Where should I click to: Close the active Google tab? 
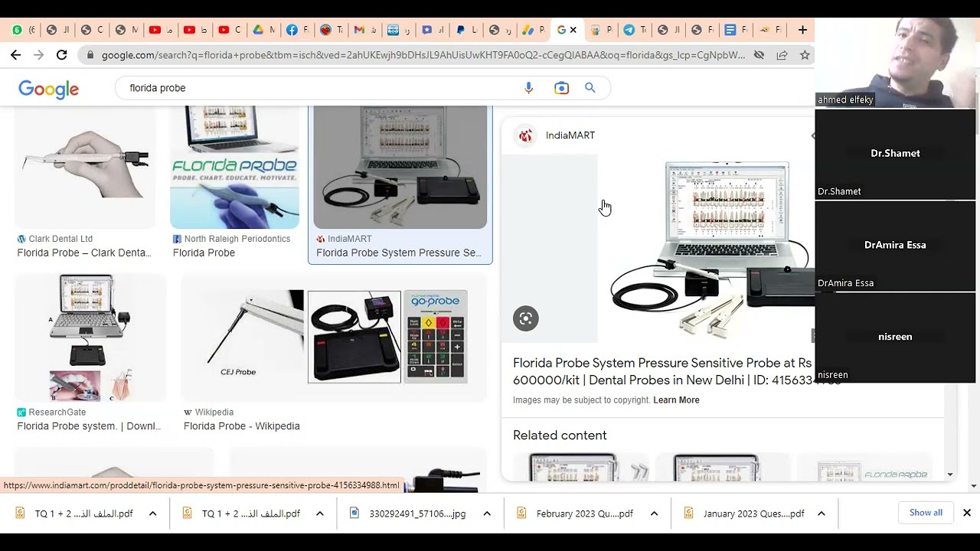click(573, 30)
